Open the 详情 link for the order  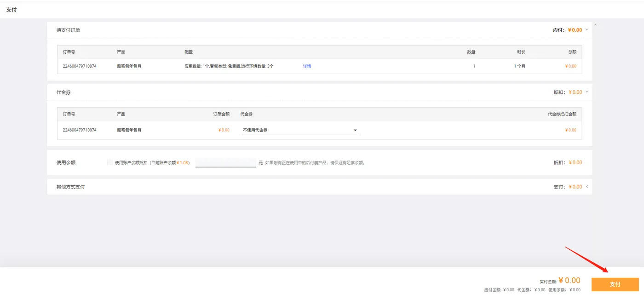[x=307, y=66]
